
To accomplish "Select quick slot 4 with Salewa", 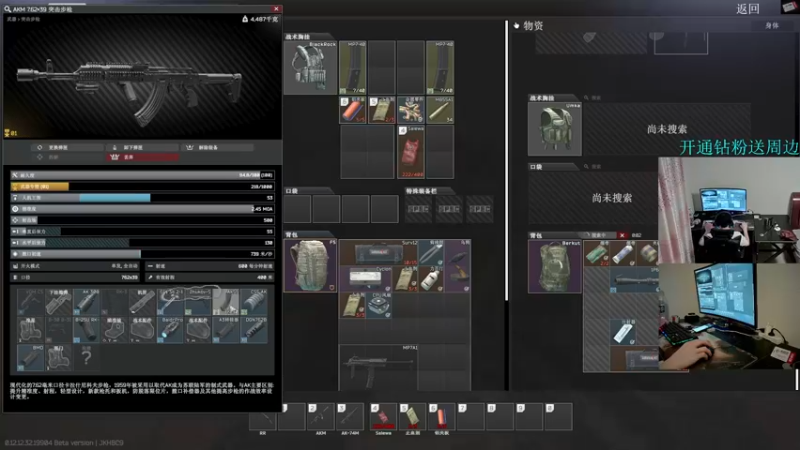I will (x=384, y=416).
